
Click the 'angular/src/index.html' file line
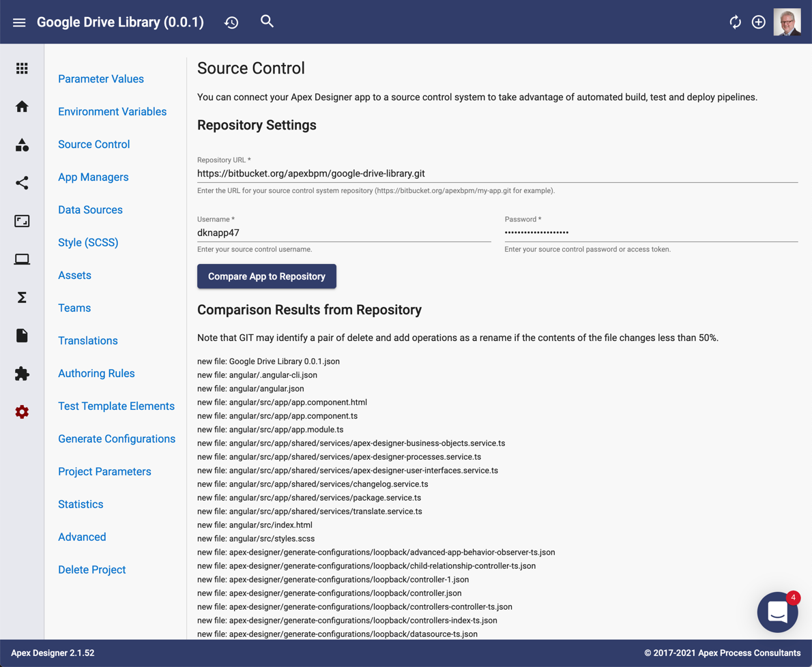tap(255, 524)
